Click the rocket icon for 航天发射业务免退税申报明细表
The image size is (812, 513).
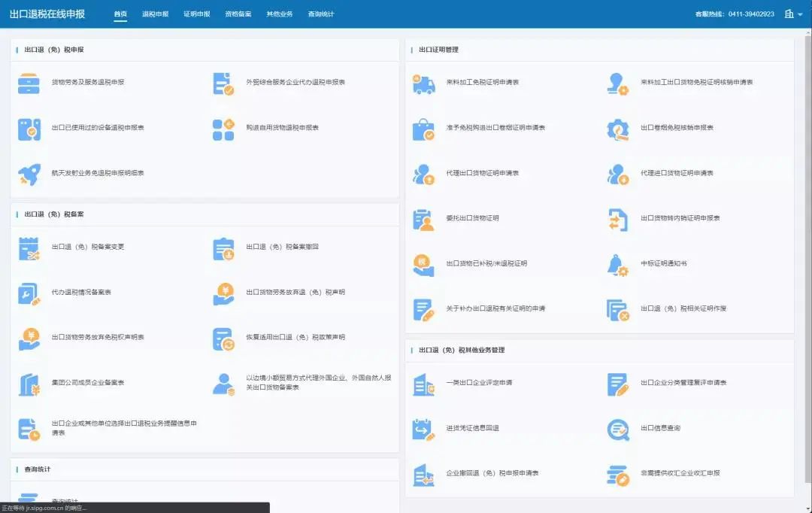[29, 175]
